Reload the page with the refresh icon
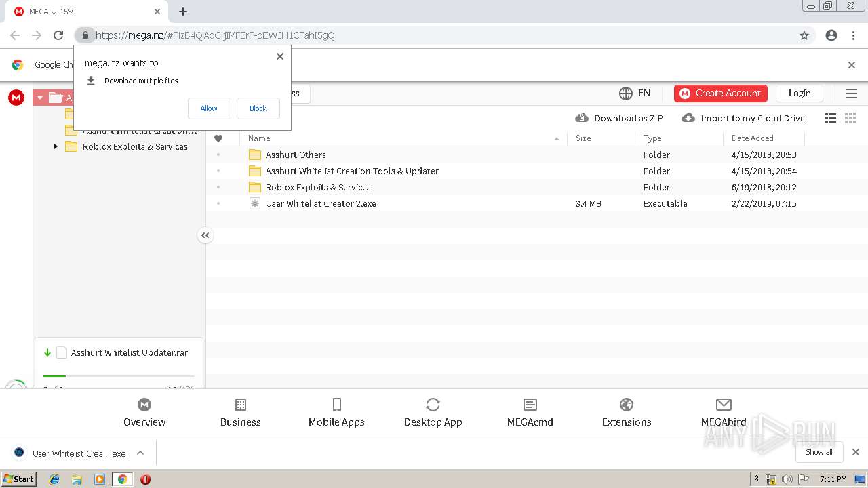Screen dimensions: 868x488 pos(58,35)
